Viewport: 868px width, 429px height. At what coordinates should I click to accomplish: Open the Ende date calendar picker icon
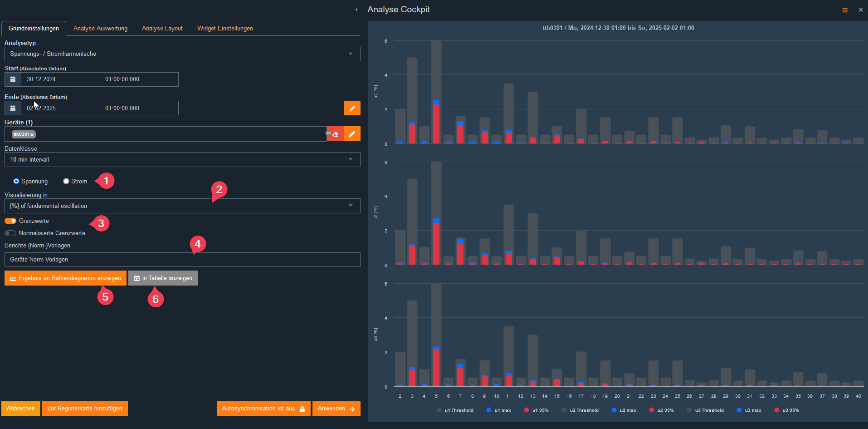tap(13, 108)
